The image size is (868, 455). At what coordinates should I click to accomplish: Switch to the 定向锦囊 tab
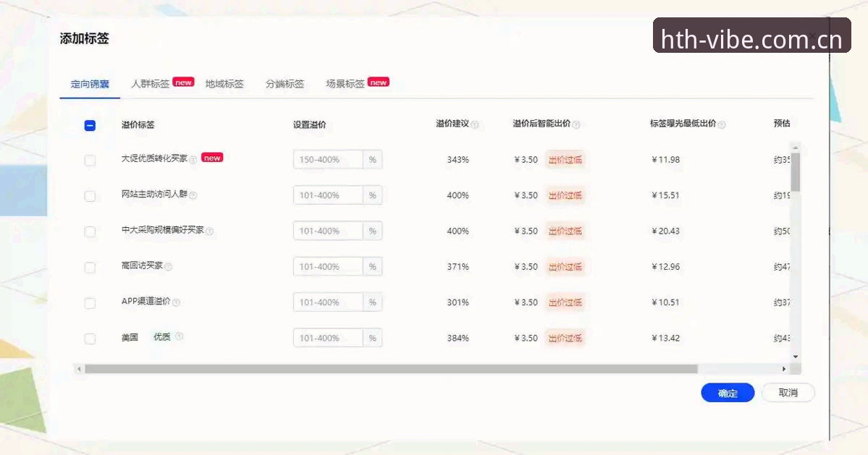click(x=90, y=84)
